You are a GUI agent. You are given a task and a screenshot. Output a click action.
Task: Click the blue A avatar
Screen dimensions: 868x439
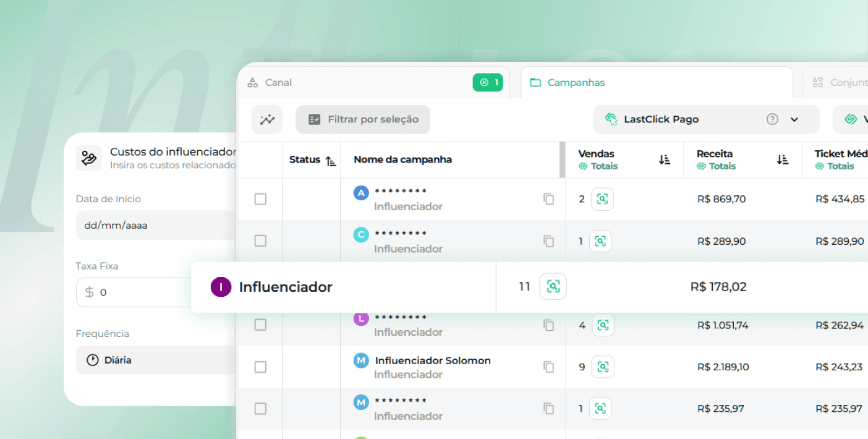pos(361,193)
